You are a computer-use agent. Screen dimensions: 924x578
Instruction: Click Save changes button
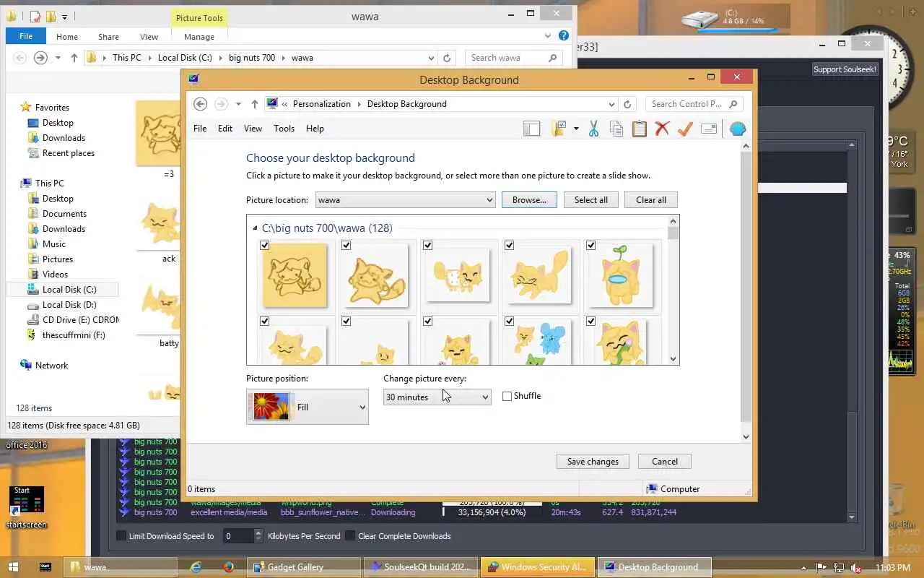point(593,462)
